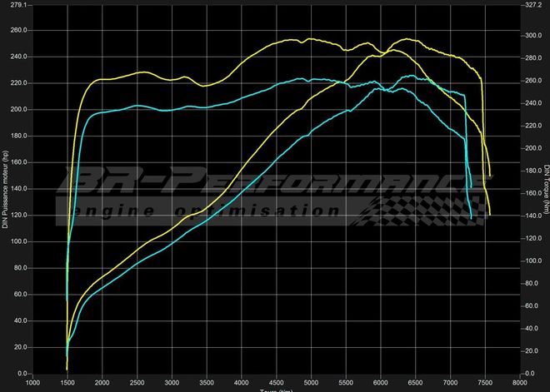Viewport: 550px width, 392px height.
Task: Click the 0.0 label on left axis
Action: point(22,374)
